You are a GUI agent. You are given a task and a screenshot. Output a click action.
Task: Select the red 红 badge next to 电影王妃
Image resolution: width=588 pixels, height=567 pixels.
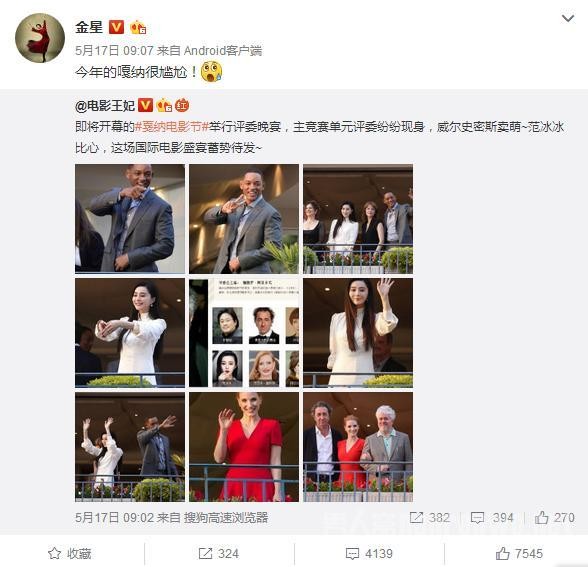point(182,106)
